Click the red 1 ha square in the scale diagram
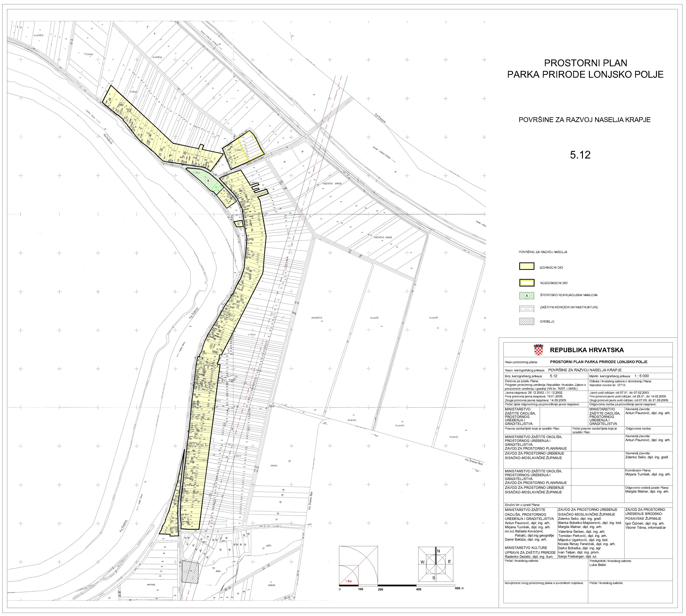 349,575
